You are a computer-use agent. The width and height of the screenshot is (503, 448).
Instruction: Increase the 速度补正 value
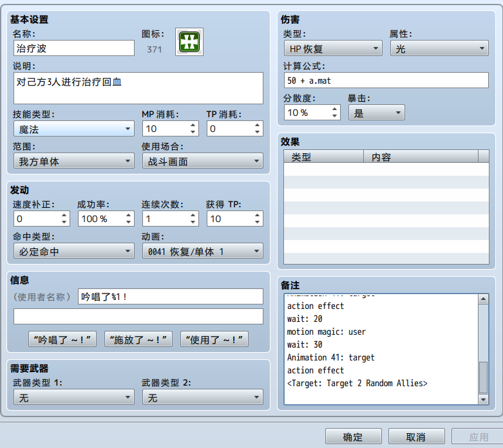(64, 215)
